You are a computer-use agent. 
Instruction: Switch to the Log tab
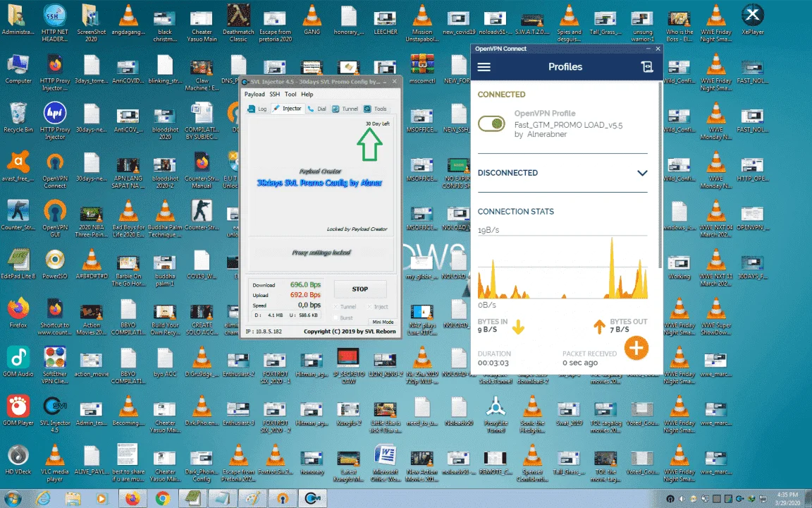tap(257, 109)
